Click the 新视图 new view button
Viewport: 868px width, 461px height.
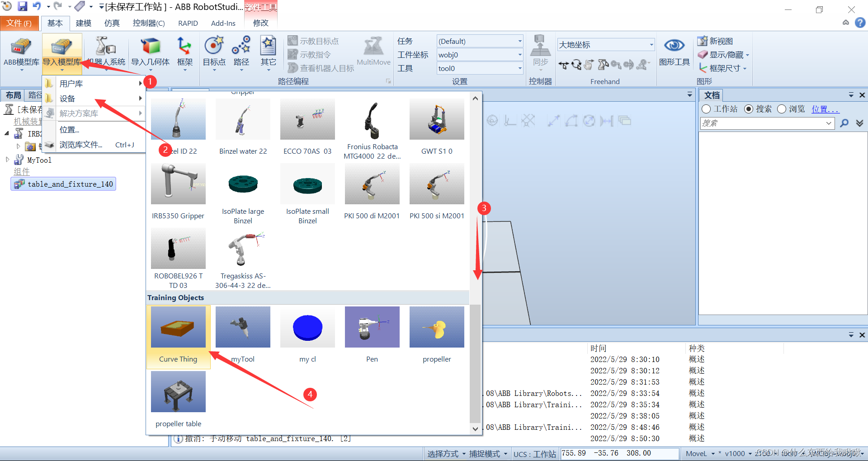[715, 41]
